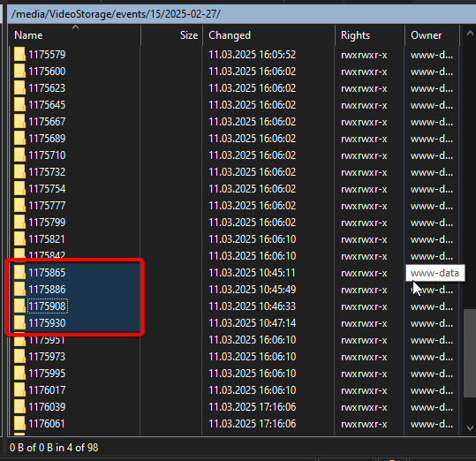This screenshot has width=476, height=461.
Task: Click the folder icon of 1175908
Action: click(19, 306)
